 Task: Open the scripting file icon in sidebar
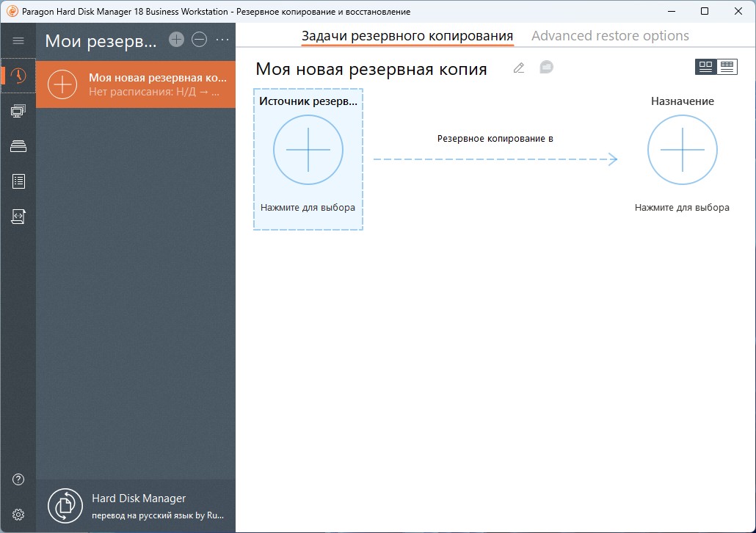18,217
